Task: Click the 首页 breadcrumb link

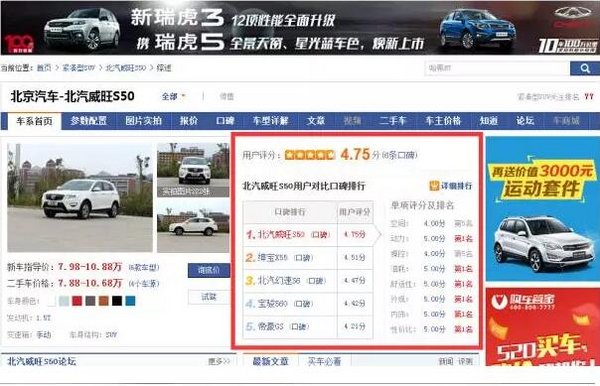Action: [x=44, y=68]
